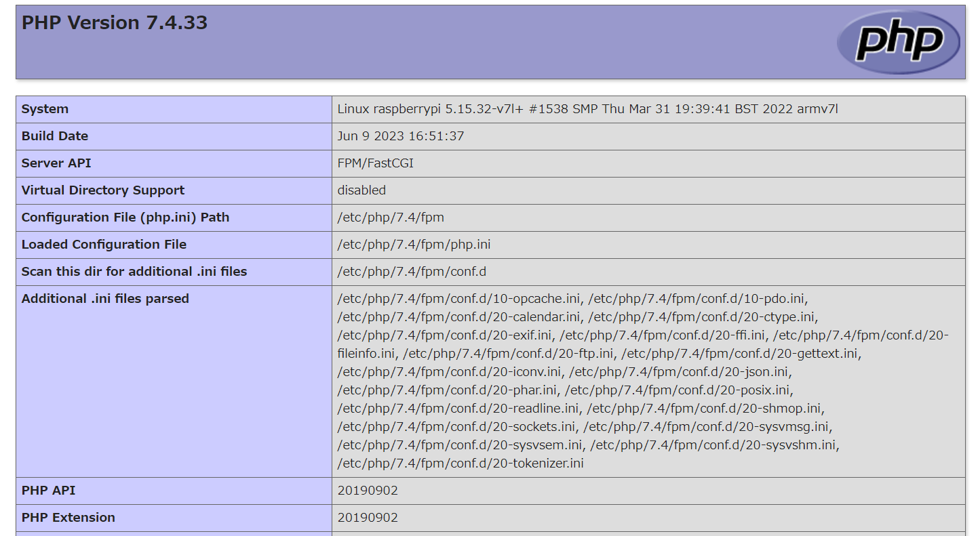Click the 20-phar.ini file path
This screenshot has width=980, height=536.
(x=447, y=390)
